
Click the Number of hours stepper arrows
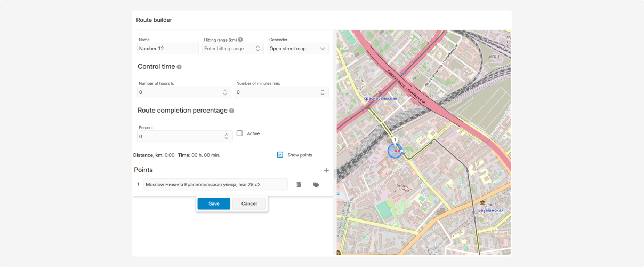225,92
